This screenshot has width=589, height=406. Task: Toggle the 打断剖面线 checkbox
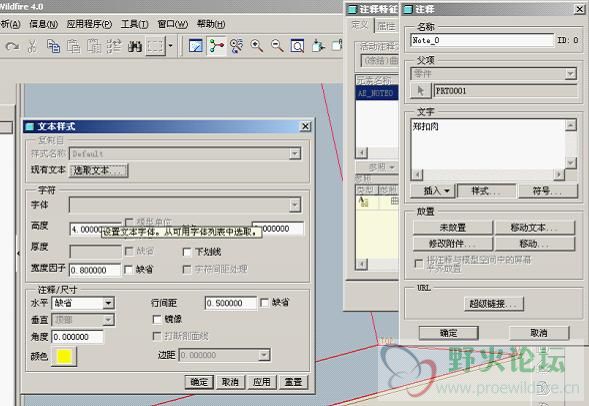pos(157,336)
